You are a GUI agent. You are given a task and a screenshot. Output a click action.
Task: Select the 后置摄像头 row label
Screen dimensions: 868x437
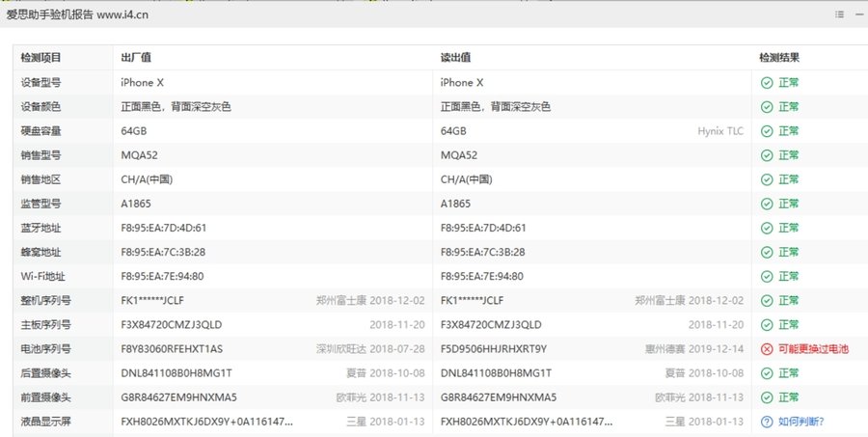point(46,373)
